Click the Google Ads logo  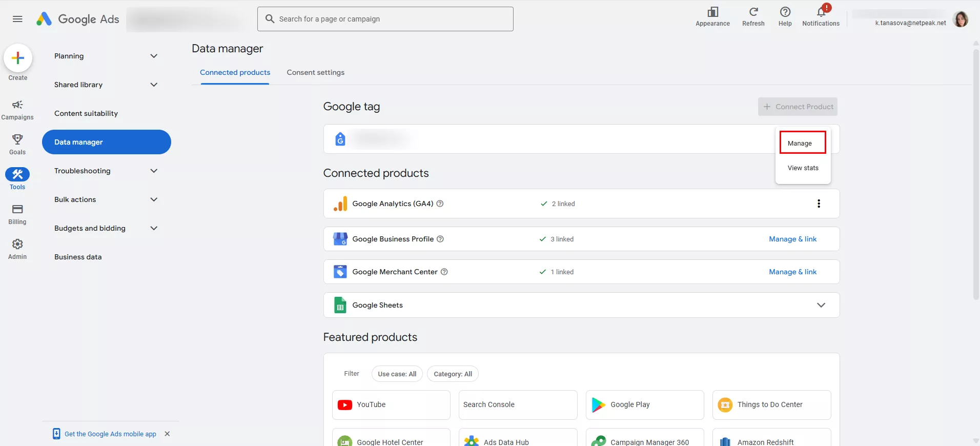(77, 19)
